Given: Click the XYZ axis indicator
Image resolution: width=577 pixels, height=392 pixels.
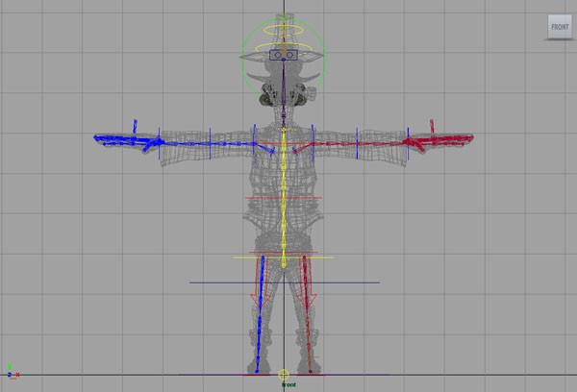Looking at the screenshot, I should (10, 373).
